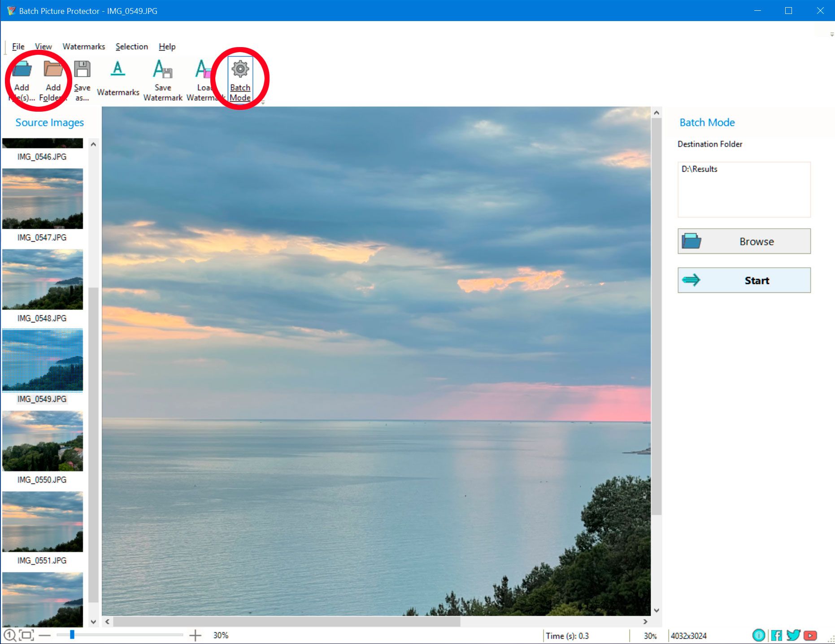
Task: Click the zoom in plus icon
Action: tap(195, 635)
